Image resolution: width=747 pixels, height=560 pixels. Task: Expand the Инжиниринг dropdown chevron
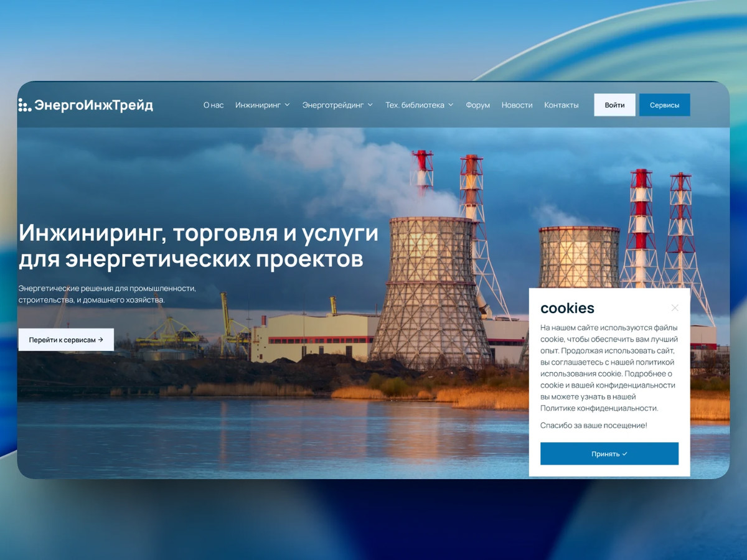click(287, 105)
